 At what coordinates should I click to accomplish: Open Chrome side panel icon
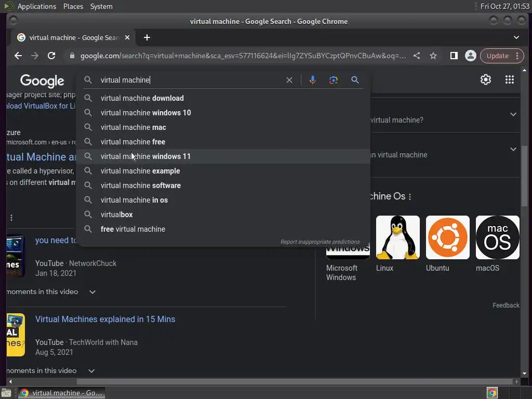[x=454, y=56]
